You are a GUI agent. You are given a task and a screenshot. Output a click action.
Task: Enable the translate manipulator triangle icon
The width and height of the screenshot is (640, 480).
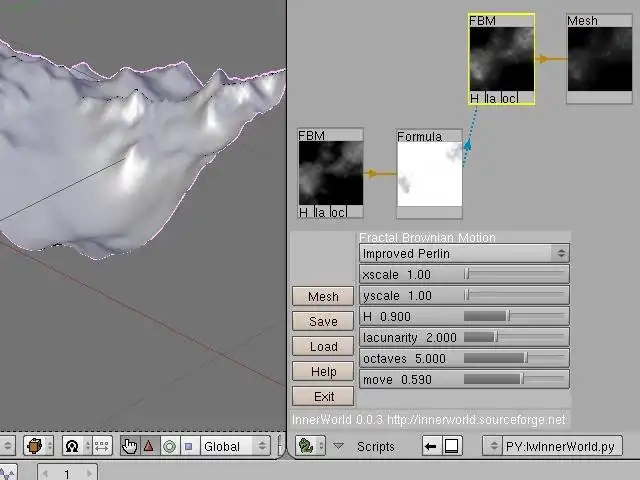tap(149, 446)
